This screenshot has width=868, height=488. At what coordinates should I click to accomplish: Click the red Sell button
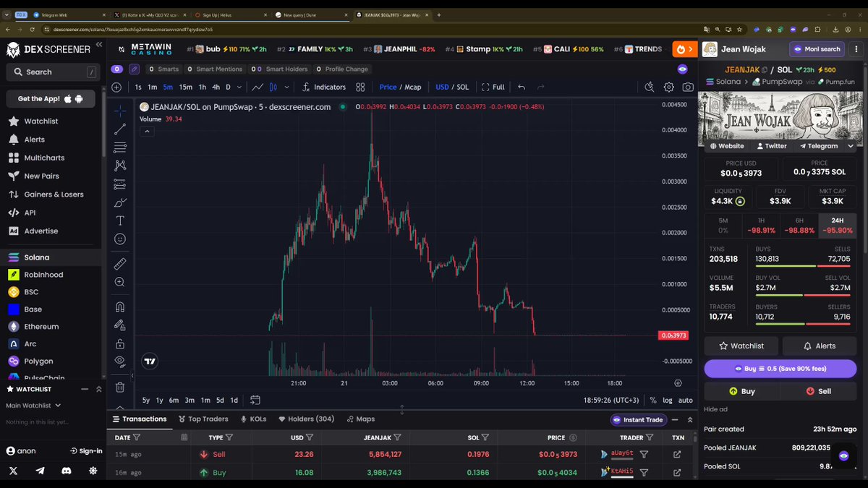point(818,391)
